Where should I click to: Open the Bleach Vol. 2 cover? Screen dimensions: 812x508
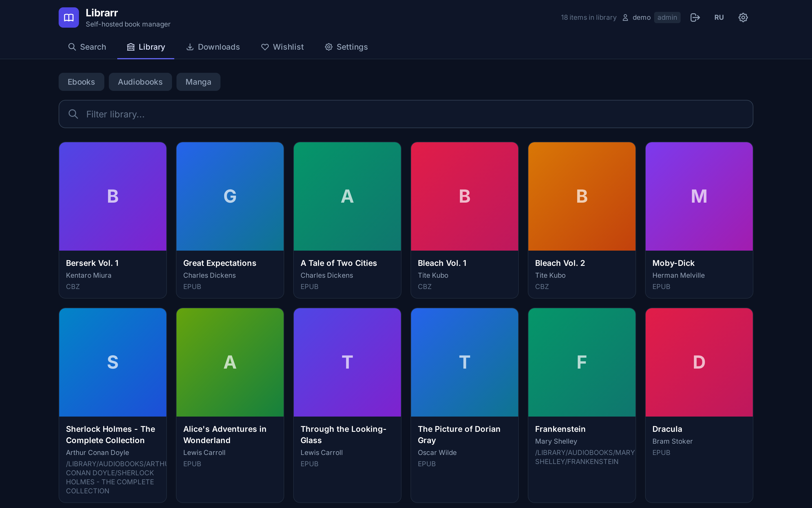pyautogui.click(x=582, y=196)
